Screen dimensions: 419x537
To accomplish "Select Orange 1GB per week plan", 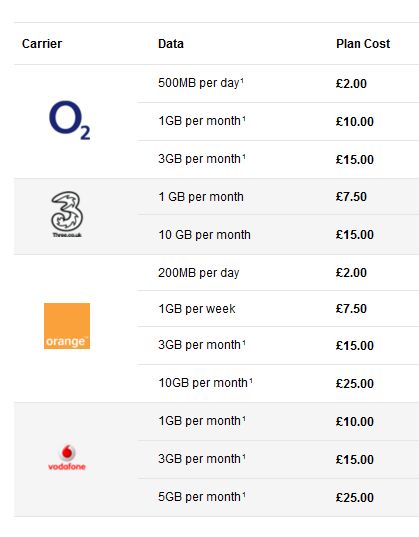I will 197,309.
